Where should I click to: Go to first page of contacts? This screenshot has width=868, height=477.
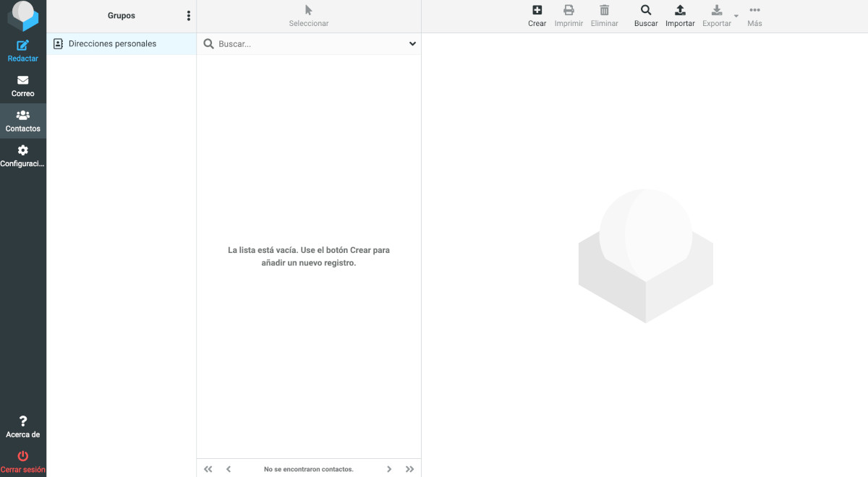tap(208, 469)
